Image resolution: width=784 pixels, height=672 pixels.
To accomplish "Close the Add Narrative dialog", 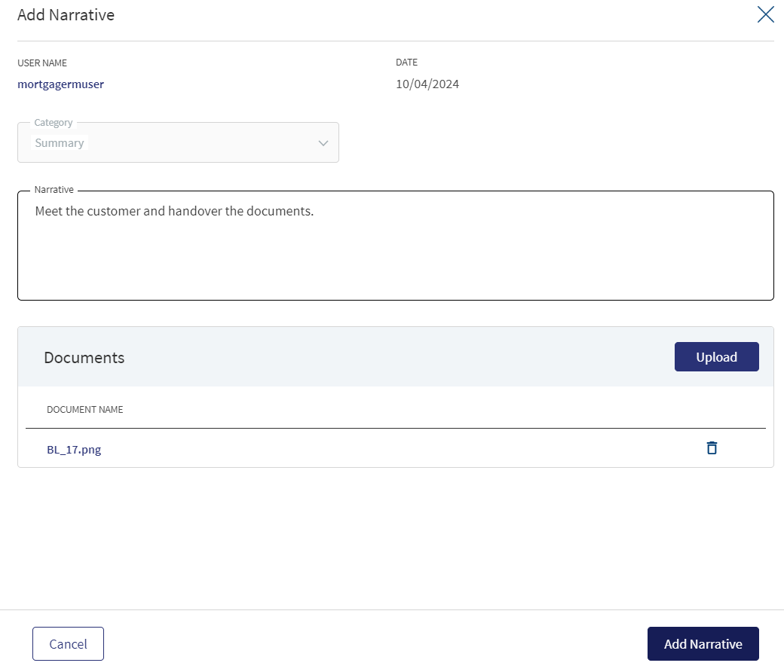I will pos(765,14).
